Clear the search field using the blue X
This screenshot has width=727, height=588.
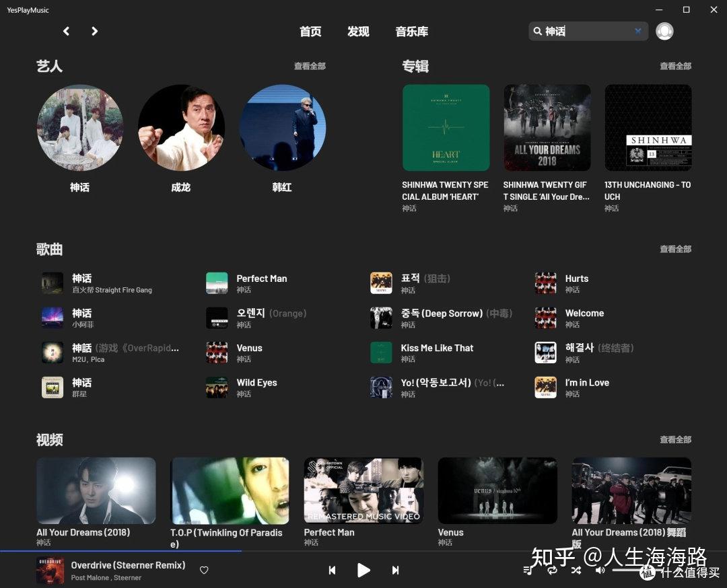pos(638,31)
